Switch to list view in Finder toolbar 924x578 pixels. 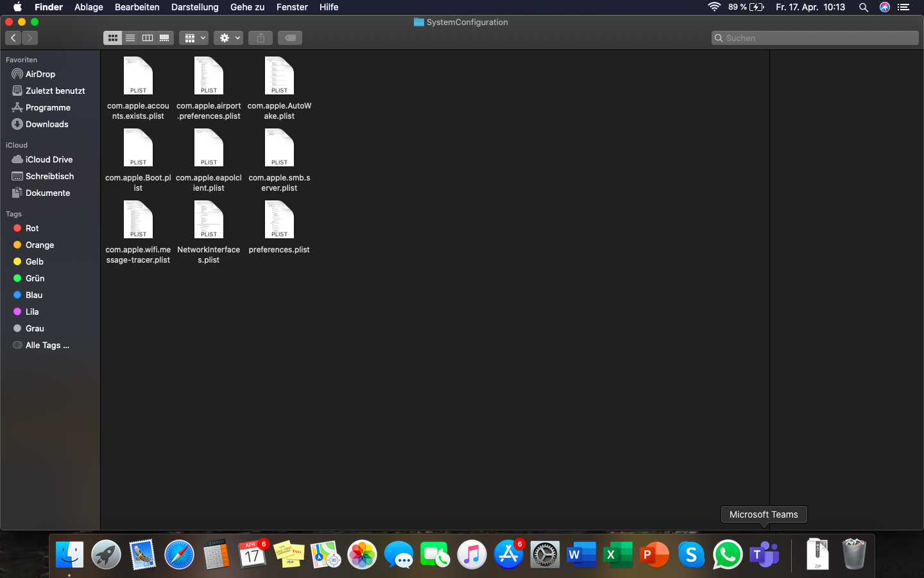(x=130, y=38)
